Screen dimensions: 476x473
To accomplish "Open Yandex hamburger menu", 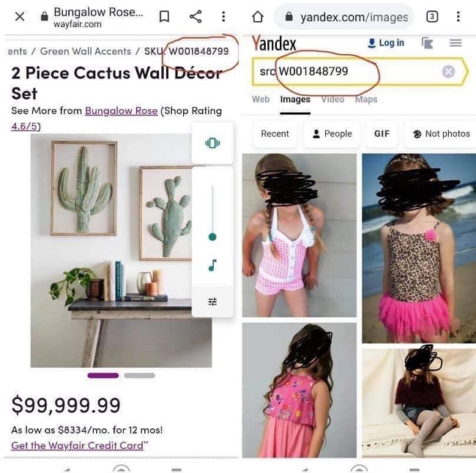I will (x=455, y=42).
